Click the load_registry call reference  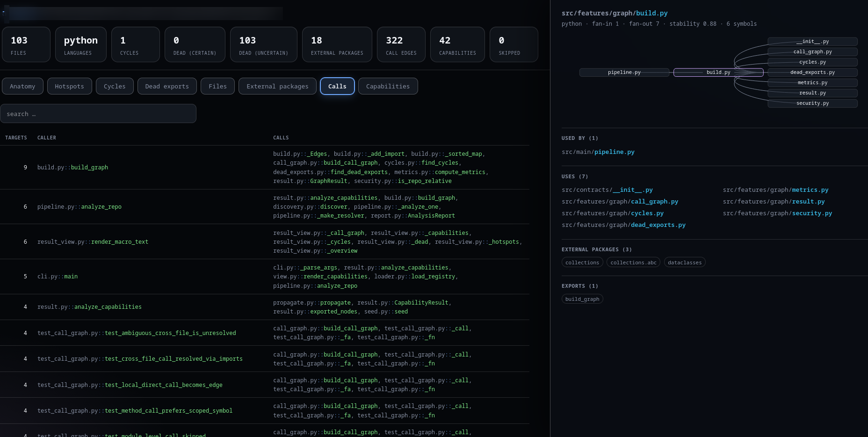pyautogui.click(x=433, y=277)
